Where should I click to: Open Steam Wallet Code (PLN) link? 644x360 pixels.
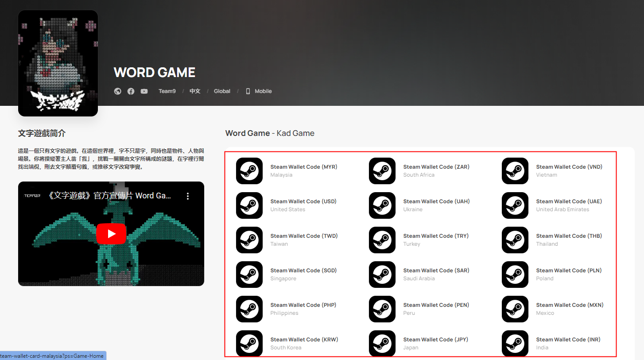[x=569, y=271]
